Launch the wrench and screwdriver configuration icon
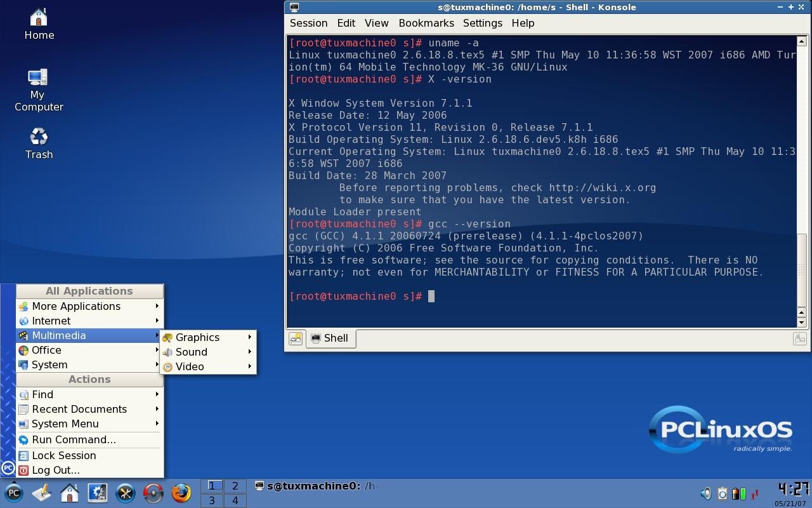 125,493
